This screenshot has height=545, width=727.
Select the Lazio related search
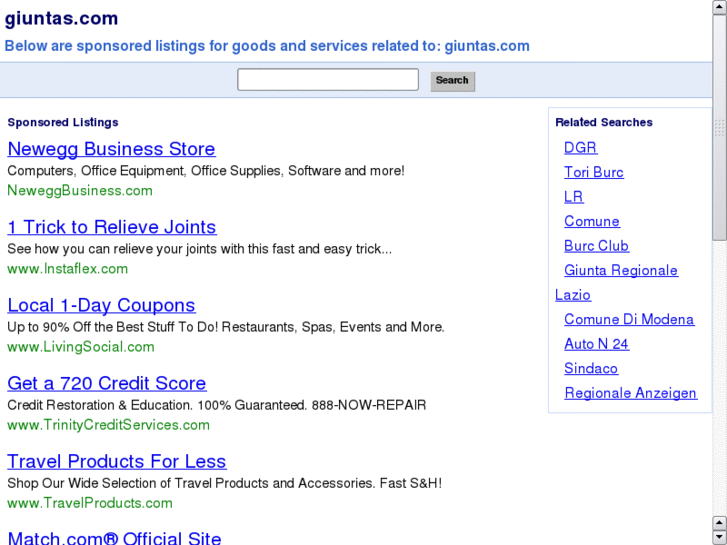point(573,295)
